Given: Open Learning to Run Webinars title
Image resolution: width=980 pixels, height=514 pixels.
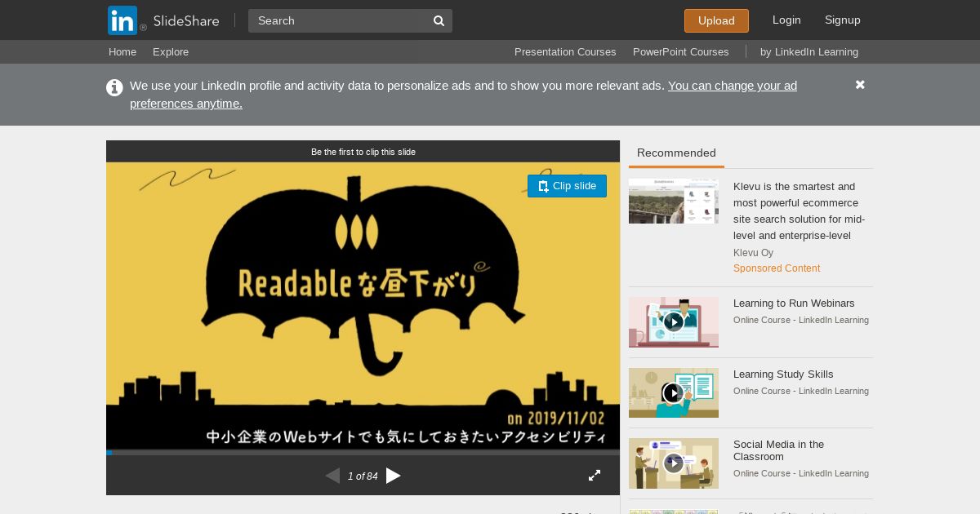Looking at the screenshot, I should click(x=794, y=304).
